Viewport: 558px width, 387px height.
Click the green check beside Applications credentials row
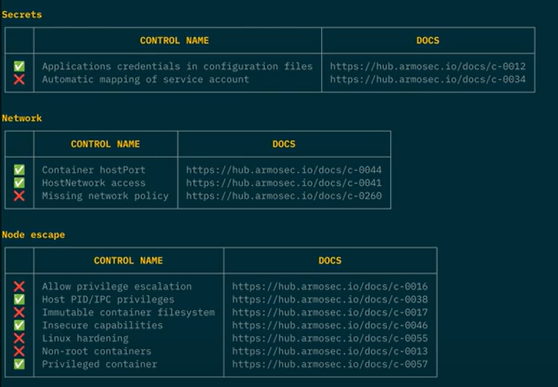(x=19, y=66)
